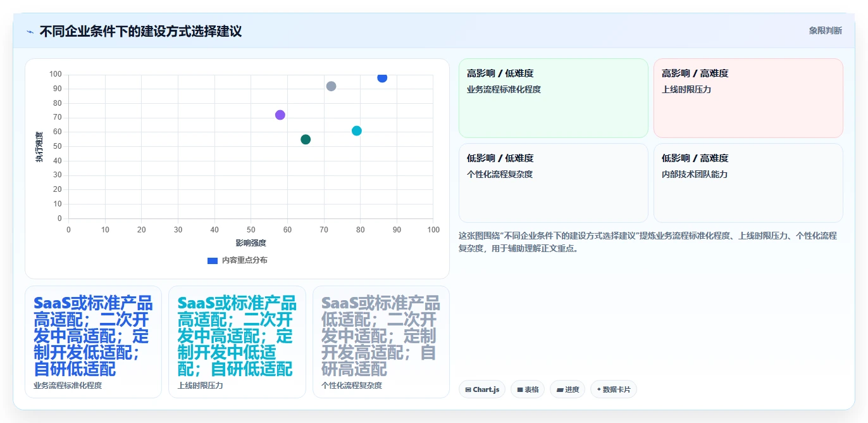Click the 表格 tag icon
The image size is (868, 423).
(x=520, y=389)
